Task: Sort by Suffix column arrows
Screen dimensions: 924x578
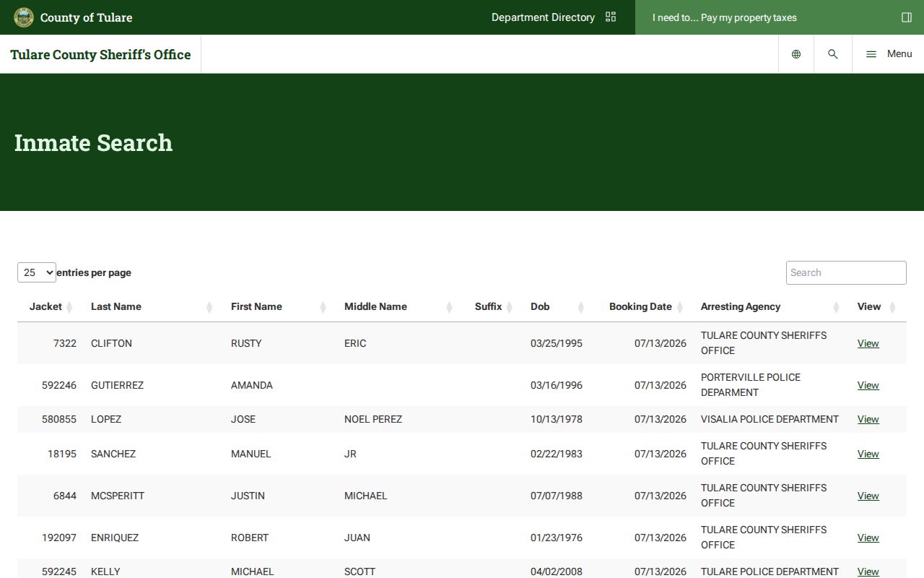Action: pos(509,307)
